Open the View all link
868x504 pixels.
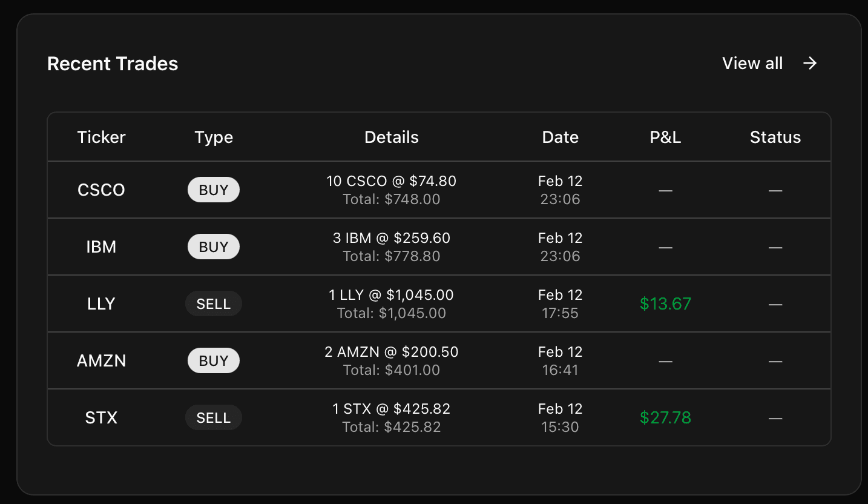[752, 63]
